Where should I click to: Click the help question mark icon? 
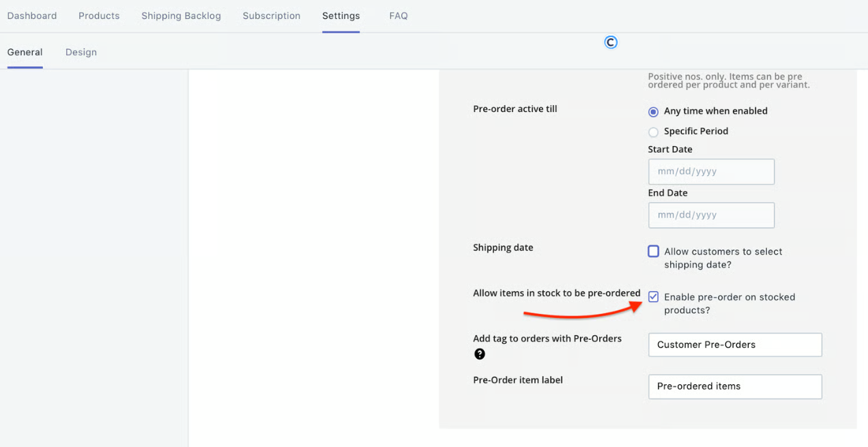pos(480,354)
